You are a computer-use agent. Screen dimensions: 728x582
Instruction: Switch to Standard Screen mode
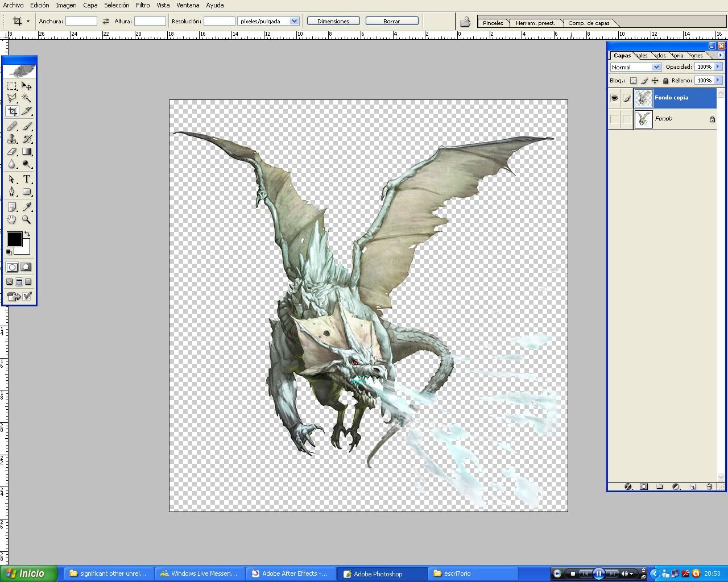tap(10, 282)
